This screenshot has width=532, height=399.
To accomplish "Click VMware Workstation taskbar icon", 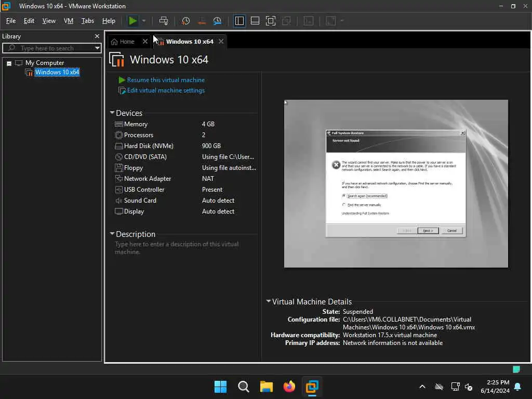I will (x=312, y=387).
